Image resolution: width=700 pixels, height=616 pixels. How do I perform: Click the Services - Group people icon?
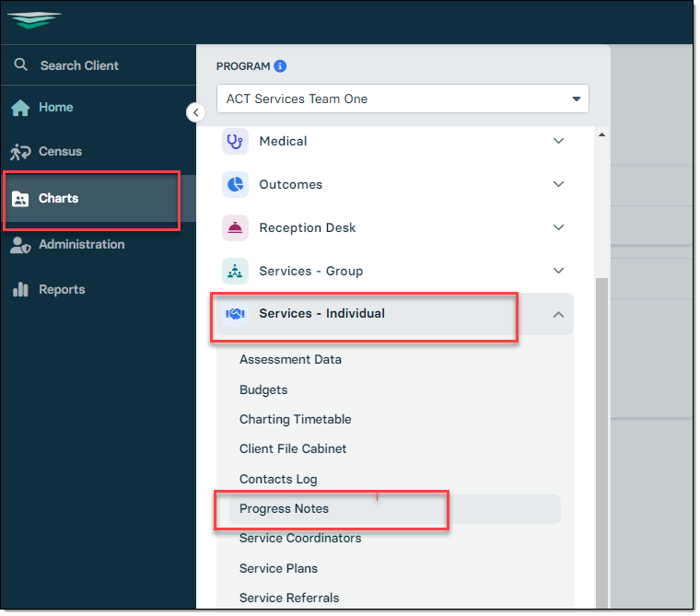[236, 272]
